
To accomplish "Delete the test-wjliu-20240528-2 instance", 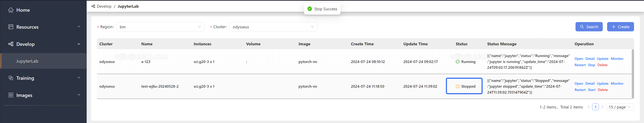I will (x=603, y=90).
